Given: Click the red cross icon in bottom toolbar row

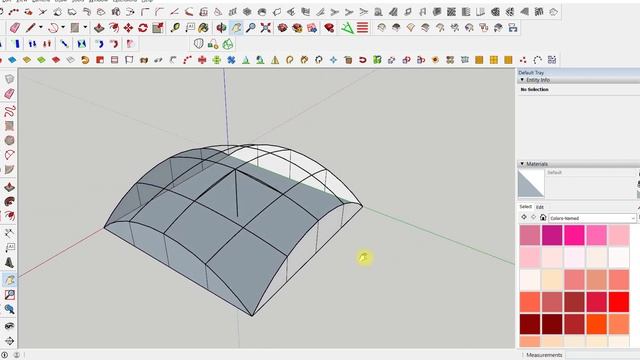Looking at the screenshot, I should point(202,60).
